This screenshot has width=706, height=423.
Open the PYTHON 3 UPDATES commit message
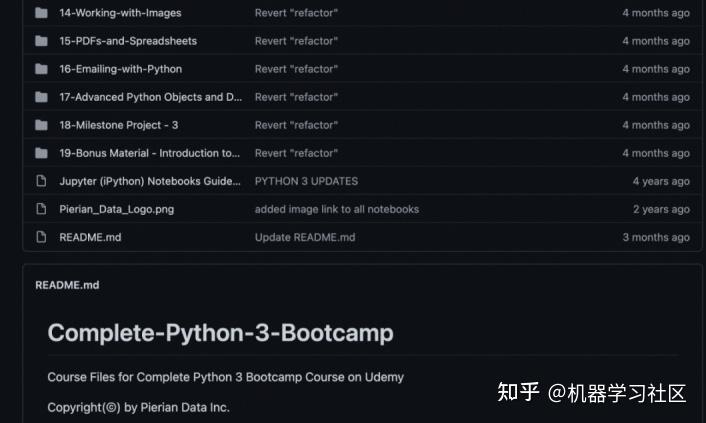pos(306,181)
